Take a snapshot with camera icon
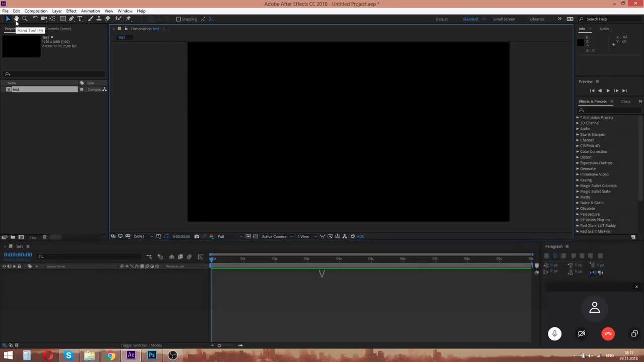Screen dimensions: 644x362 197,236
